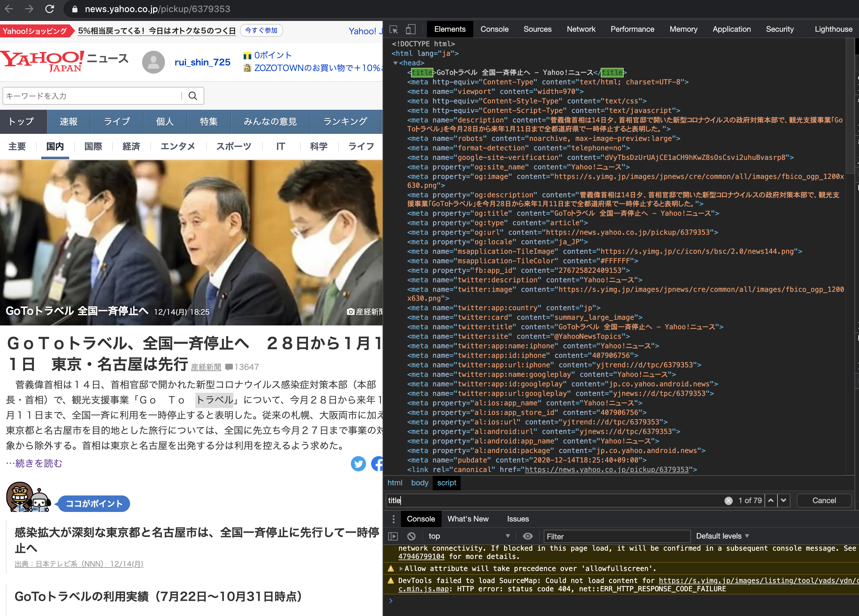
Task: Click the news keyword search magnifier
Action: (x=193, y=96)
